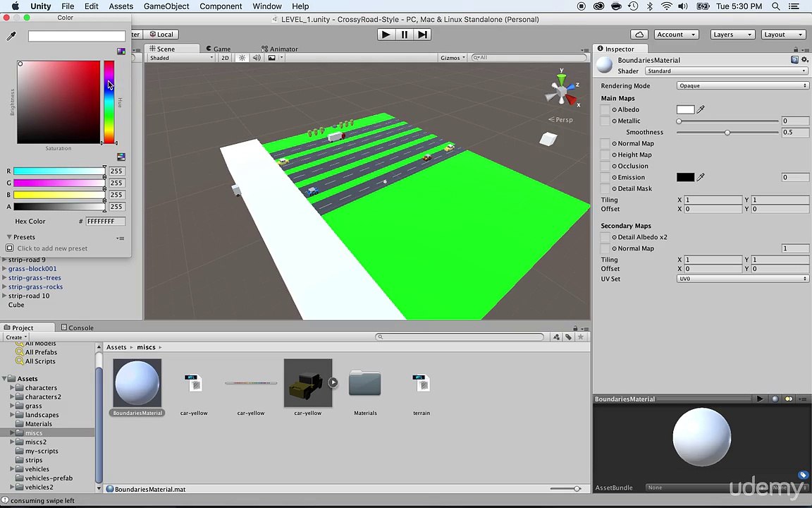Open Notification Center list icon
Viewport: 812px width, 508px height.
794,6
